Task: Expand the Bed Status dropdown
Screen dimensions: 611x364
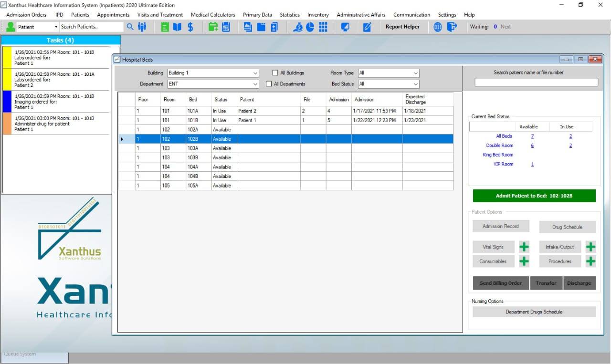Action: tap(415, 84)
